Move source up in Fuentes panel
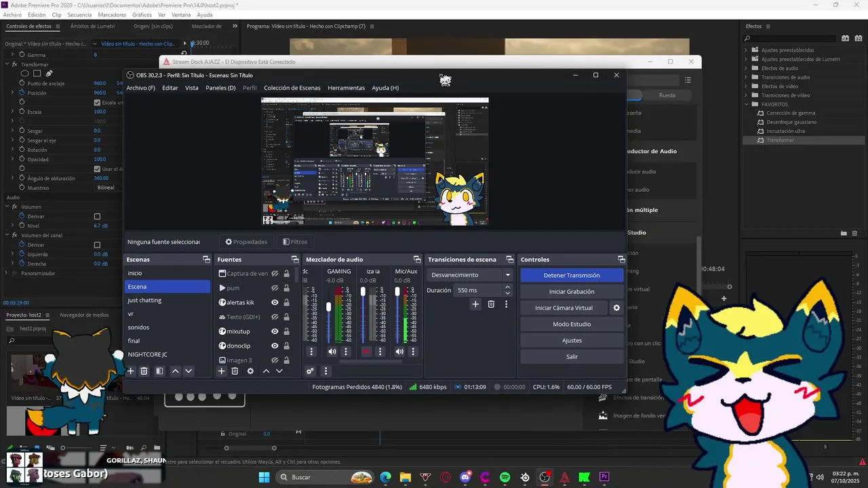The height and width of the screenshot is (488, 868). pyautogui.click(x=266, y=371)
